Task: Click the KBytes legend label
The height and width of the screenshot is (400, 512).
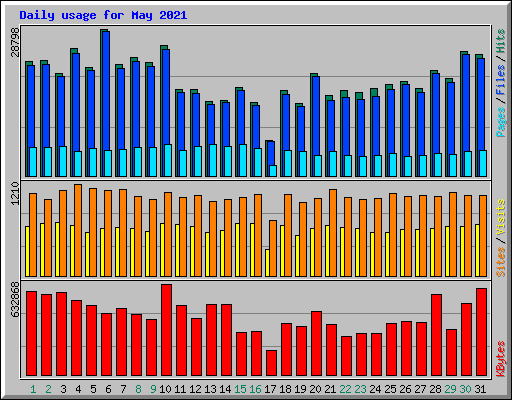Action: click(x=501, y=359)
